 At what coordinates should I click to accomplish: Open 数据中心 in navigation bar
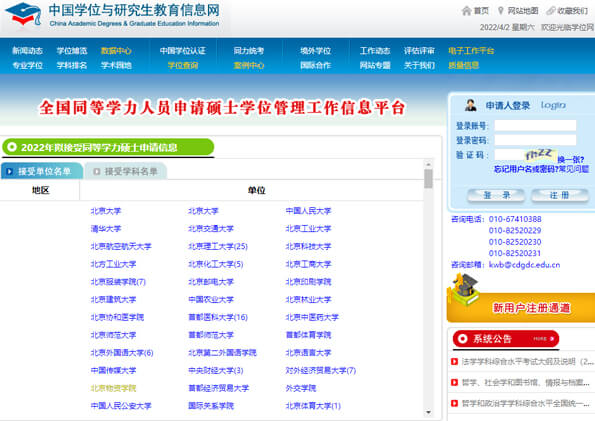point(116,51)
